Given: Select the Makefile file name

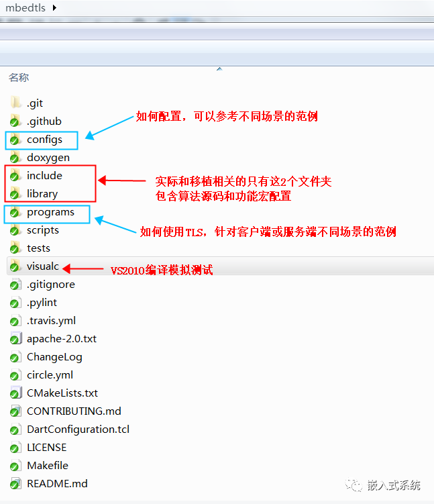Looking at the screenshot, I should (x=48, y=466).
